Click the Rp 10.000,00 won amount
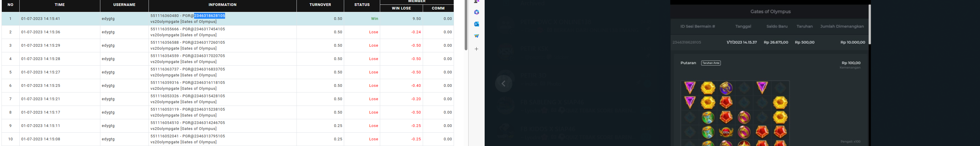This screenshot has width=980, height=146. [853, 43]
